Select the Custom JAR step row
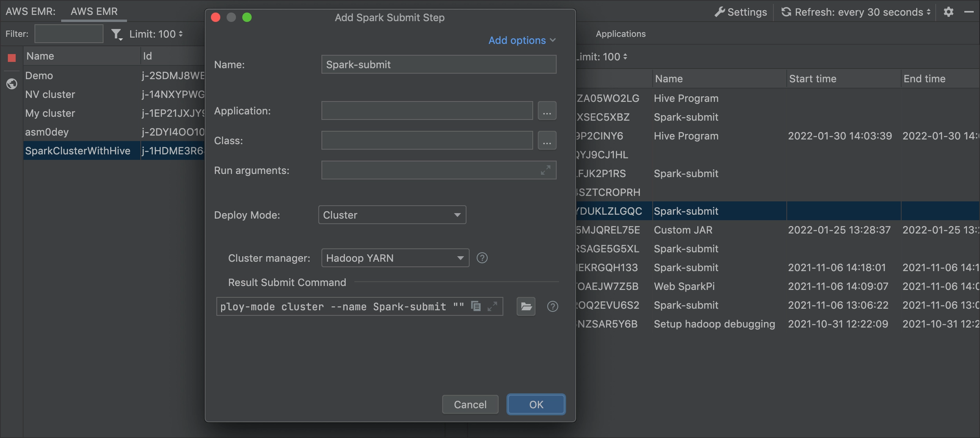 (778, 230)
